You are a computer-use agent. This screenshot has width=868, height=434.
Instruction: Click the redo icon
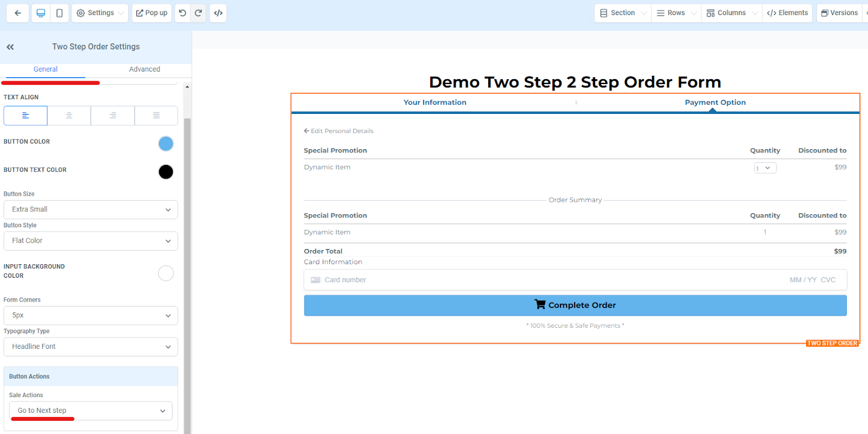pos(199,13)
